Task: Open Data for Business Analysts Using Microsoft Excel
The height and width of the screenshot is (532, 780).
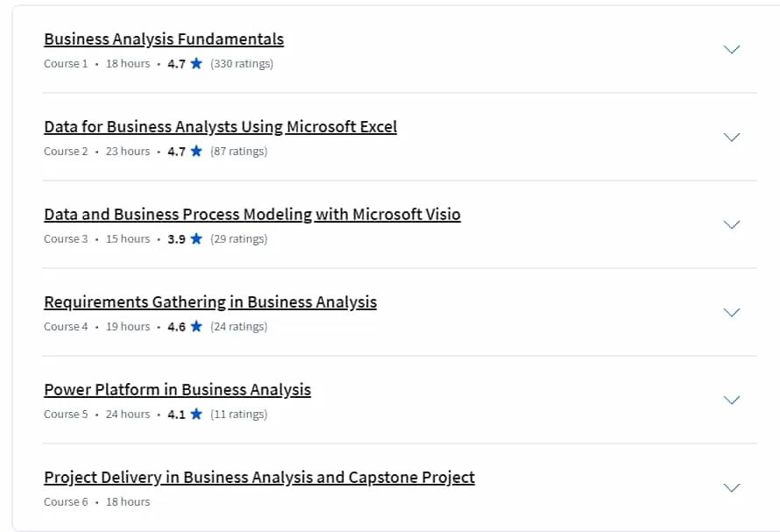Action: pos(220,126)
